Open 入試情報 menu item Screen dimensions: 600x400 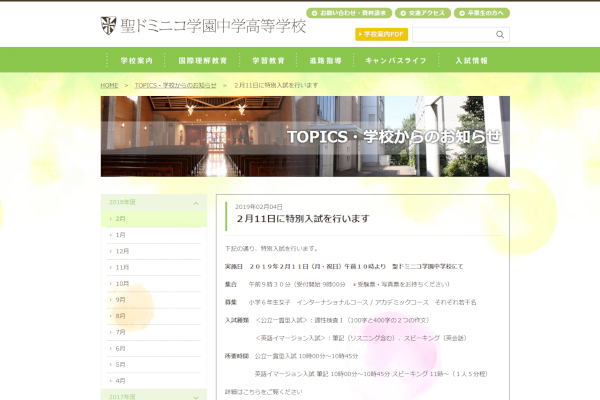(x=471, y=60)
